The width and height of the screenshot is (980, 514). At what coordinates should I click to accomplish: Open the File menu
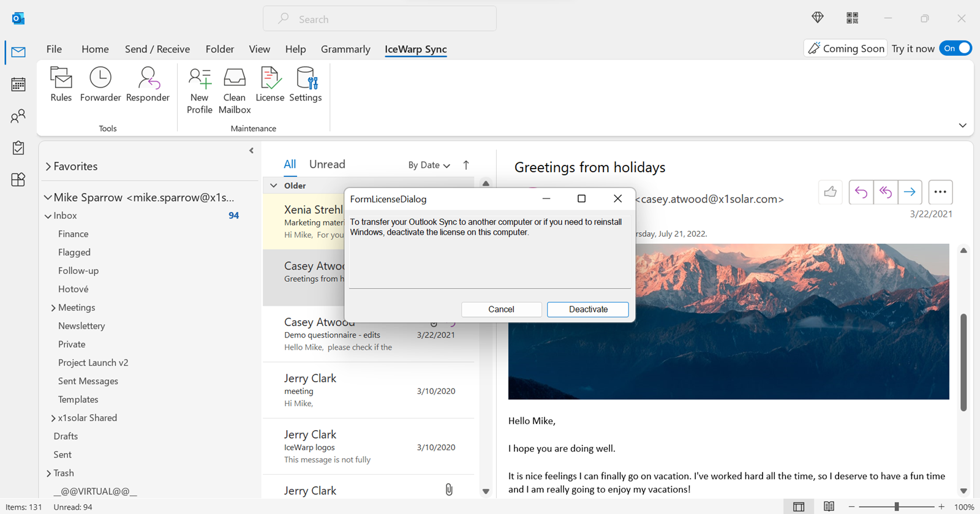point(54,49)
